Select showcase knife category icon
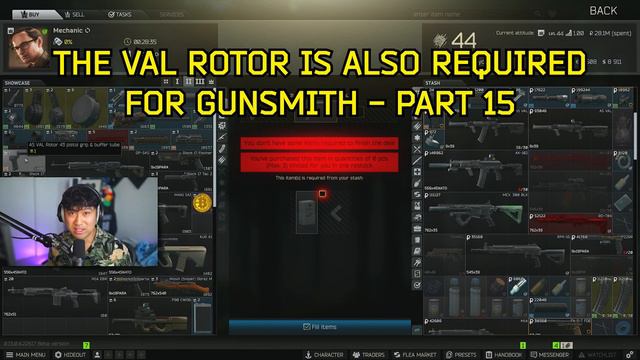 222,138
